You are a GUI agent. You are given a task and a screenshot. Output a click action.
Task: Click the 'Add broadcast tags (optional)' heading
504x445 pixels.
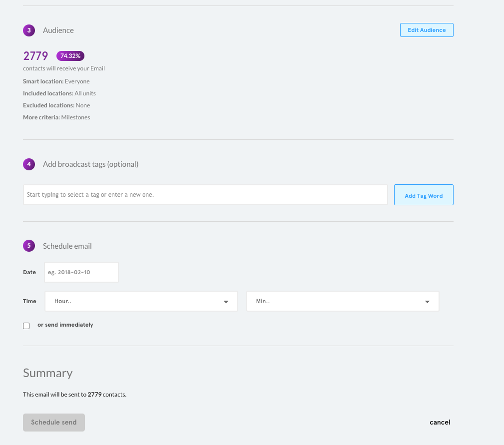(x=90, y=164)
